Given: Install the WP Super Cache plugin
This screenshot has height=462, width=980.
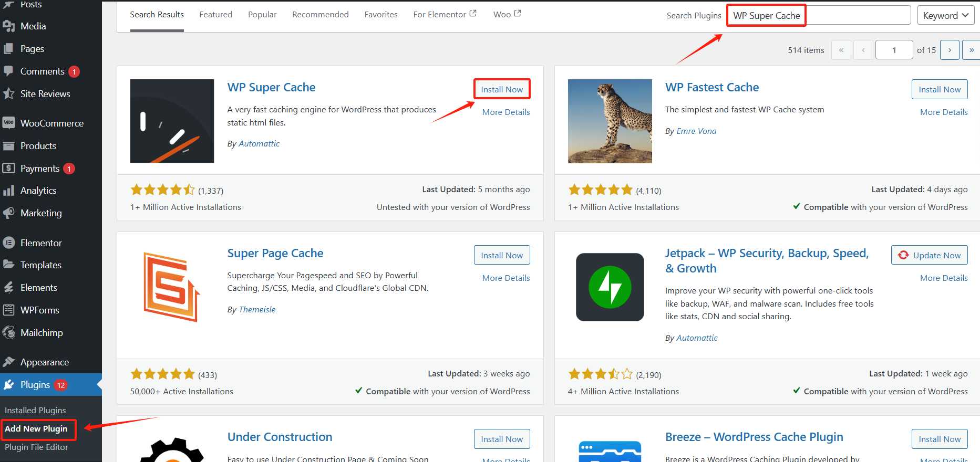Looking at the screenshot, I should point(502,89).
